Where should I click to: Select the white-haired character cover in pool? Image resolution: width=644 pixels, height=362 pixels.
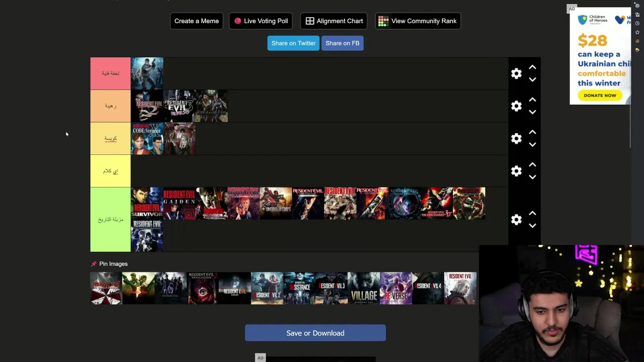(x=460, y=289)
